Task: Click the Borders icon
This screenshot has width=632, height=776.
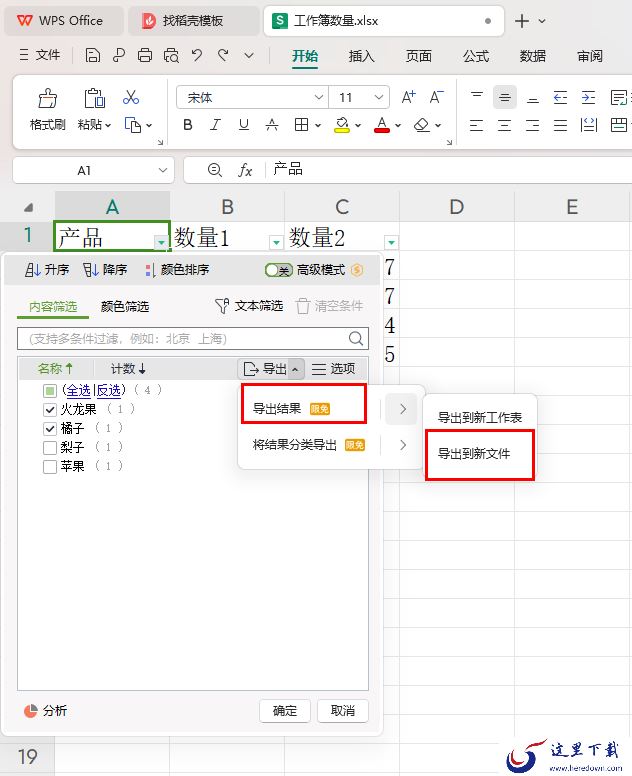Action: point(301,125)
